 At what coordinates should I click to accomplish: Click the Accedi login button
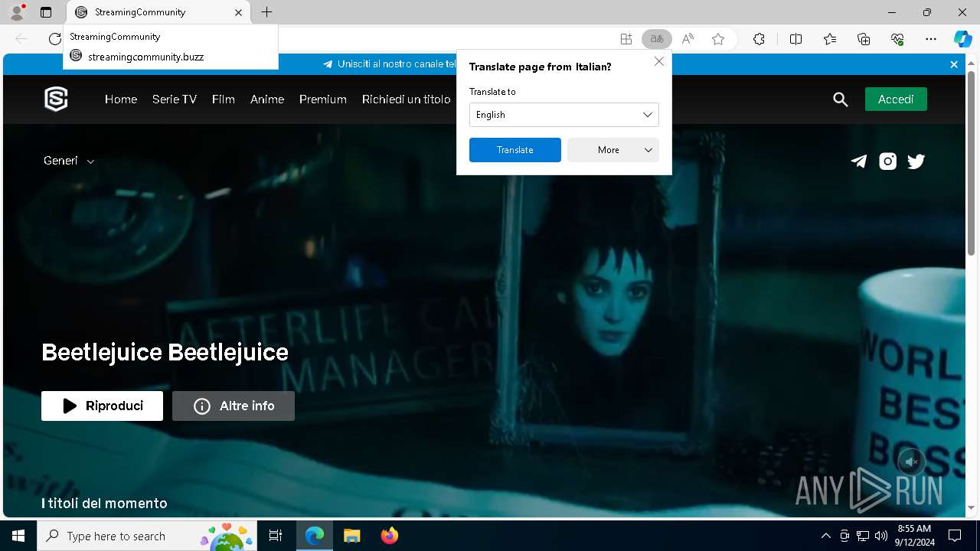click(x=896, y=99)
